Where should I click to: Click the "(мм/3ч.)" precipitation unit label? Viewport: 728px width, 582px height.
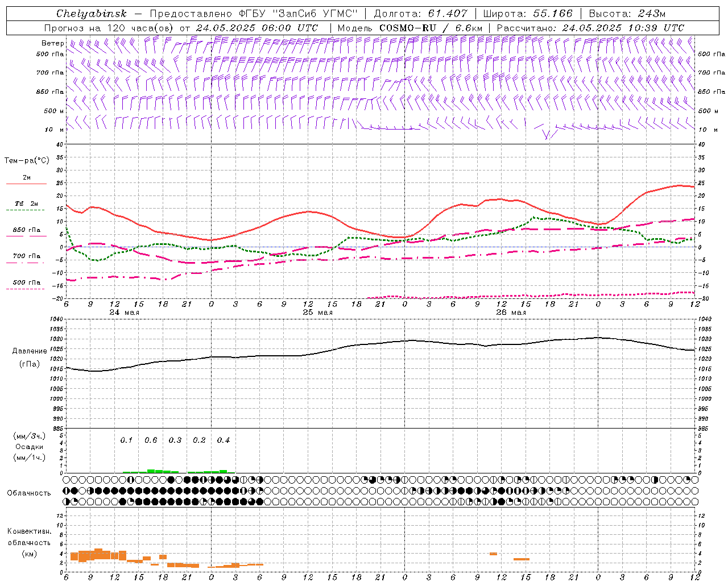[30, 436]
